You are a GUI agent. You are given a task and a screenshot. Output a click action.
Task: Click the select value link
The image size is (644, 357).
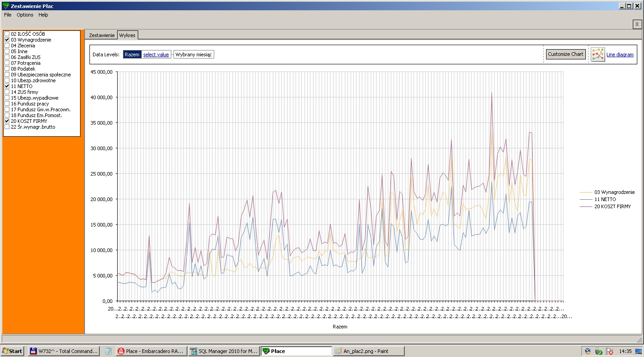tap(156, 55)
